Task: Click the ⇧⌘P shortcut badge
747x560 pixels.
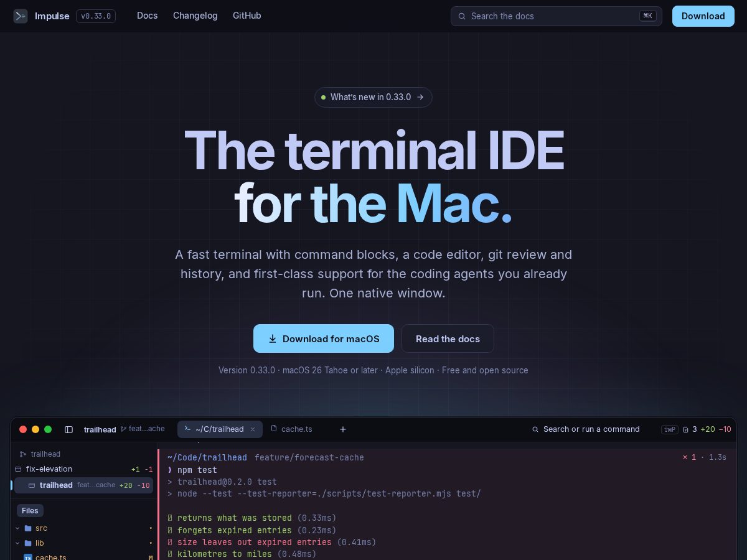Action: point(670,429)
